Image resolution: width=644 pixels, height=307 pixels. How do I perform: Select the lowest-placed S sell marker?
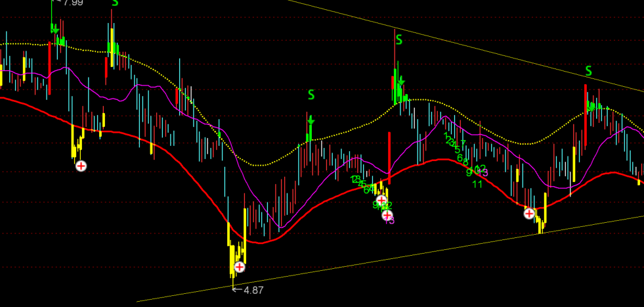[311, 95]
